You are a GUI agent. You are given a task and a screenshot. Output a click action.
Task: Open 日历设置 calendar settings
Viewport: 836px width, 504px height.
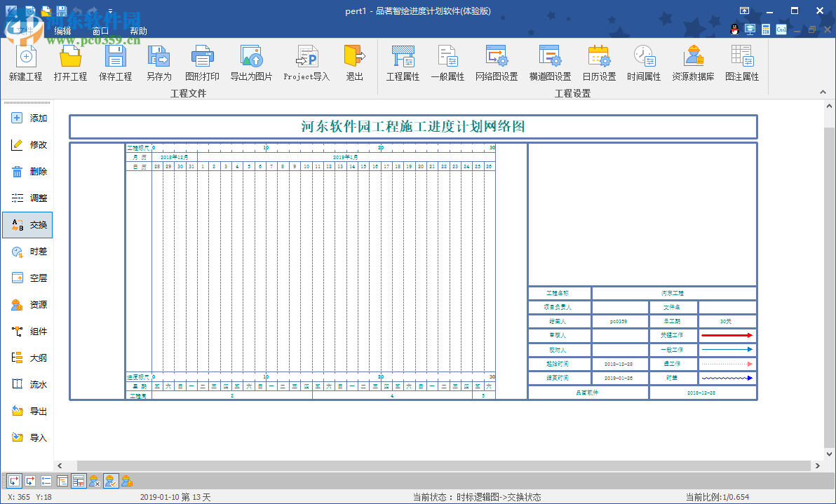point(599,63)
